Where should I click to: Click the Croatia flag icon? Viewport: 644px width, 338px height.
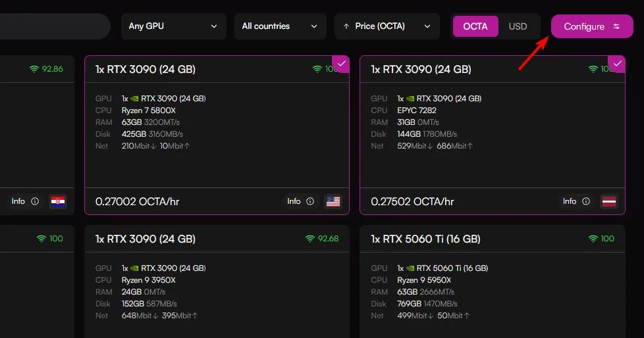58,201
